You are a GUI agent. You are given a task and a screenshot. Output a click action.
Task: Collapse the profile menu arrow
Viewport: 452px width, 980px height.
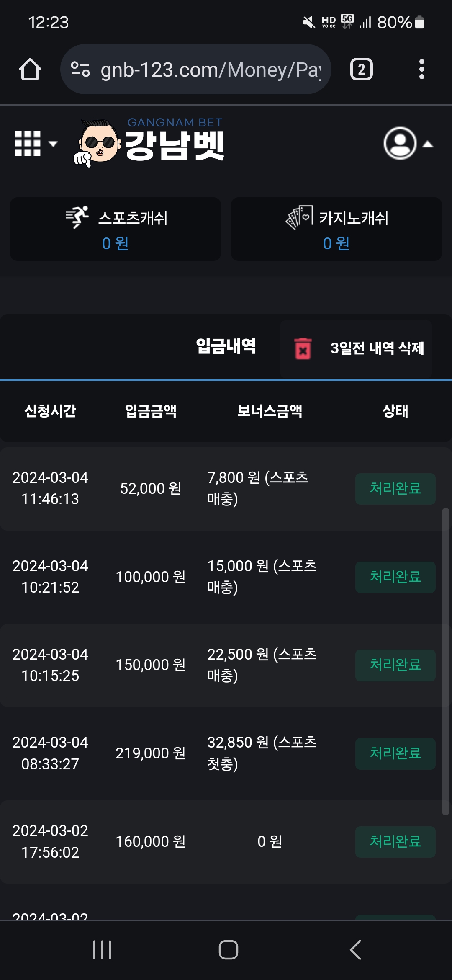pyautogui.click(x=428, y=144)
